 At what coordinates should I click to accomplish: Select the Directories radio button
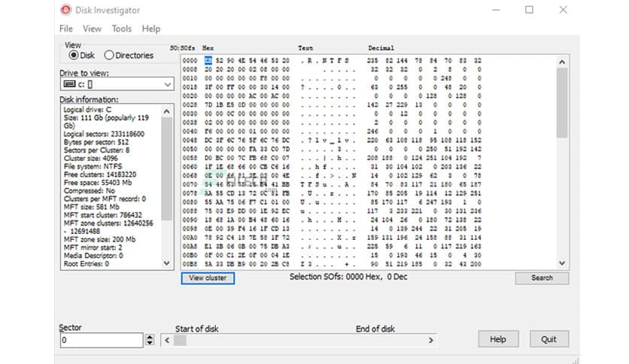tap(108, 56)
